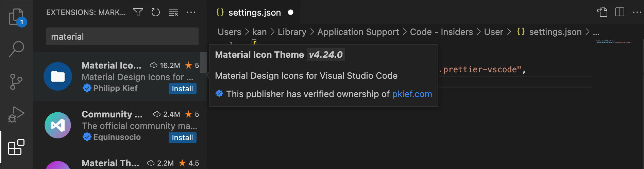The width and height of the screenshot is (644, 169).
Task: Filter extensions with the funnel icon
Action: 138,13
